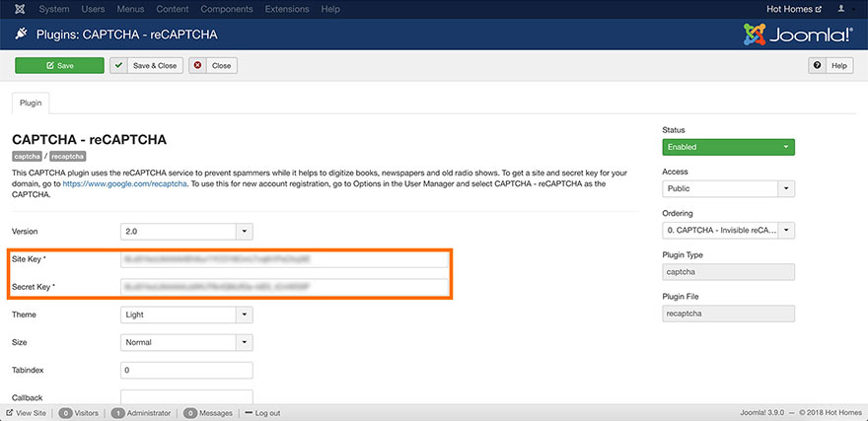Screen dimensions: 868x421
Task: Open the Access dropdown set to Public
Action: click(729, 188)
